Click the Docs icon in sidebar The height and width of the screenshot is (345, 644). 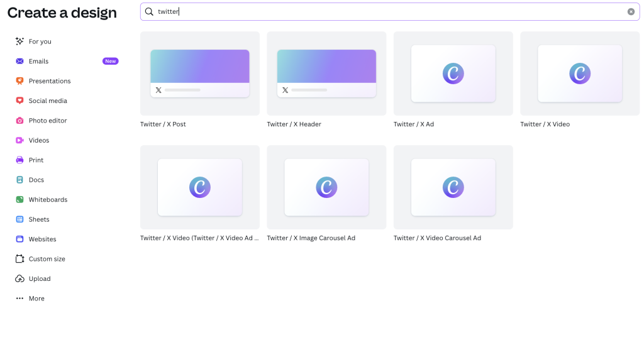pos(19,180)
